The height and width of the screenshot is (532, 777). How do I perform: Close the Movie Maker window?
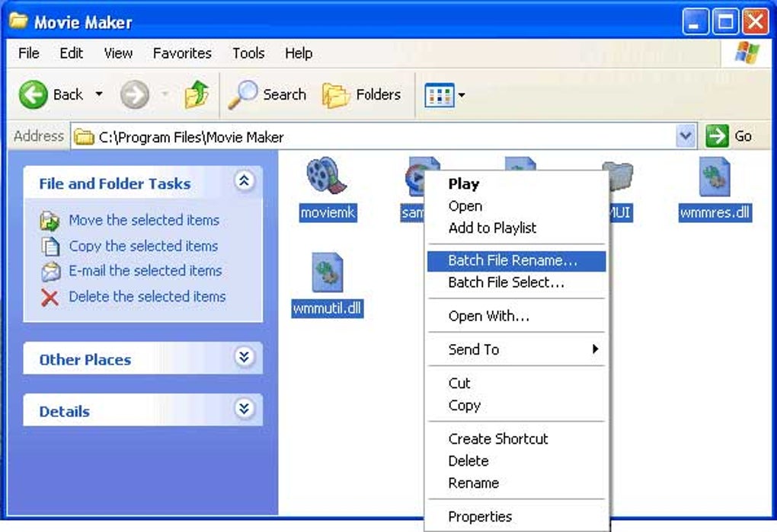(x=755, y=22)
